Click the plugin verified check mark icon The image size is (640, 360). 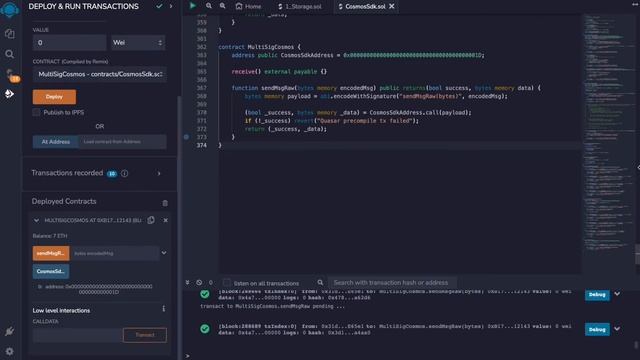pyautogui.click(x=159, y=6)
